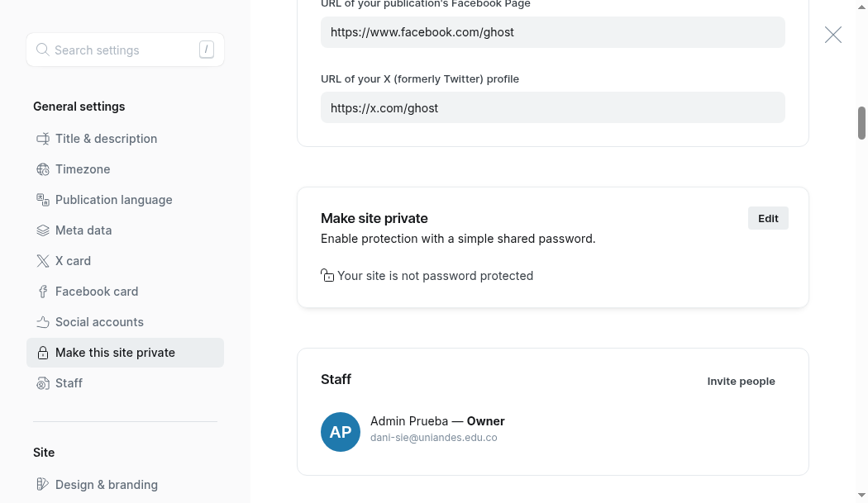Image resolution: width=868 pixels, height=503 pixels.
Task: Click the X card logo icon
Action: (x=43, y=261)
